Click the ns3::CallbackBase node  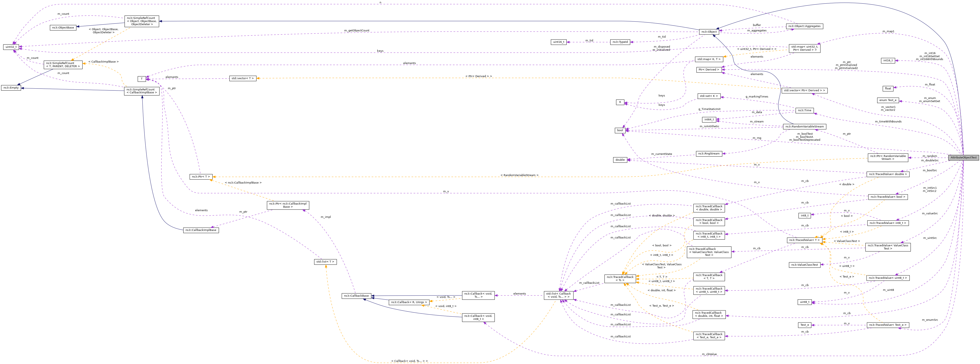(x=357, y=295)
